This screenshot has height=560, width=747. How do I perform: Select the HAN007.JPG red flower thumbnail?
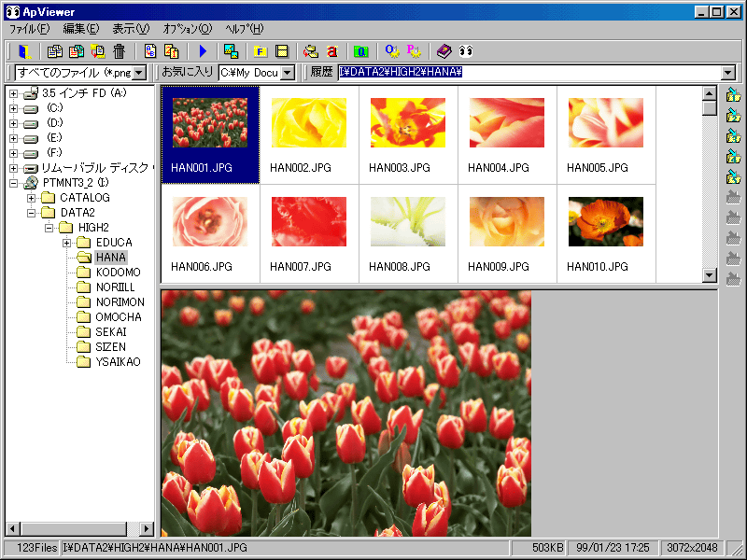309,234
